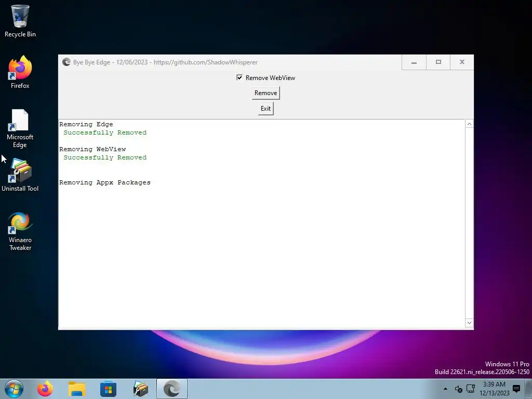Click the "Removing Edge" log line
Image resolution: width=532 pixels, height=399 pixels.
86,124
